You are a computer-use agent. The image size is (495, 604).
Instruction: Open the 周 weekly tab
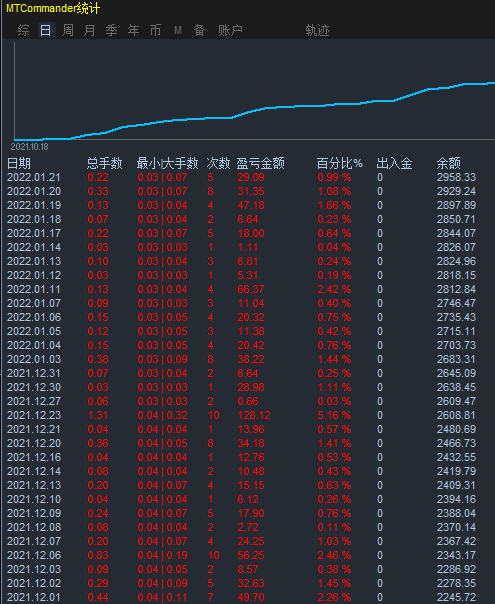pos(68,30)
